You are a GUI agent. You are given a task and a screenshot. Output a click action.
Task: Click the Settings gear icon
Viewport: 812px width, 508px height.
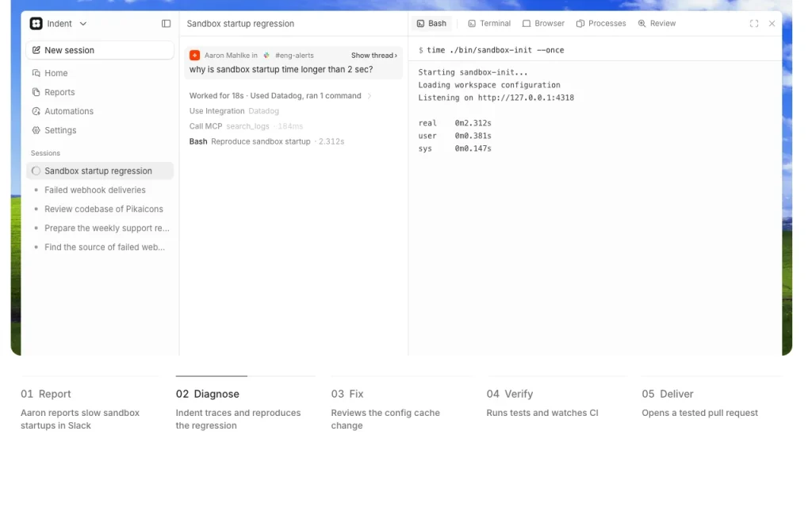click(36, 131)
